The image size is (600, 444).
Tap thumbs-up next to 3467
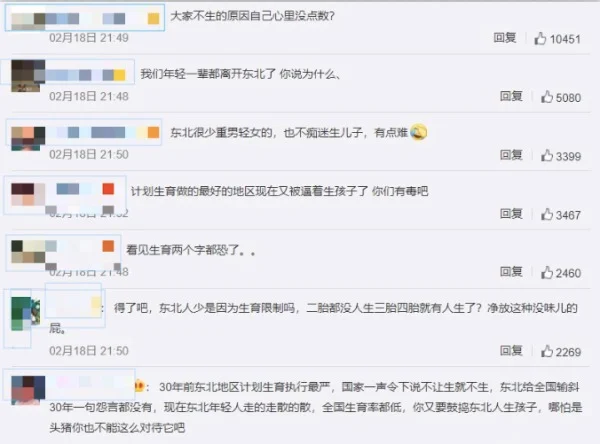click(546, 214)
